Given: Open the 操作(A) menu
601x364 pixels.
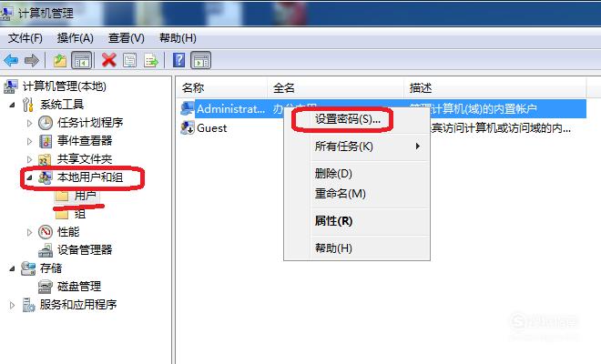Looking at the screenshot, I should click(x=75, y=38).
